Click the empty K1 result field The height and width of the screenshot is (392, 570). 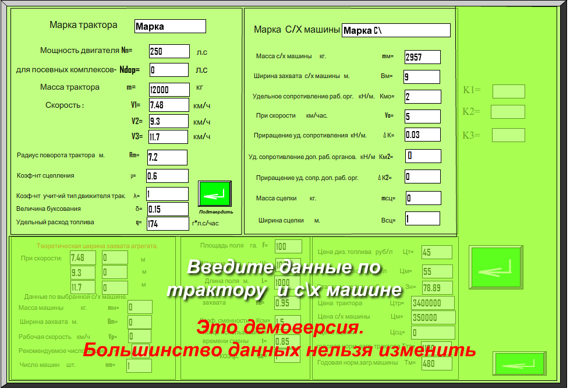508,91
